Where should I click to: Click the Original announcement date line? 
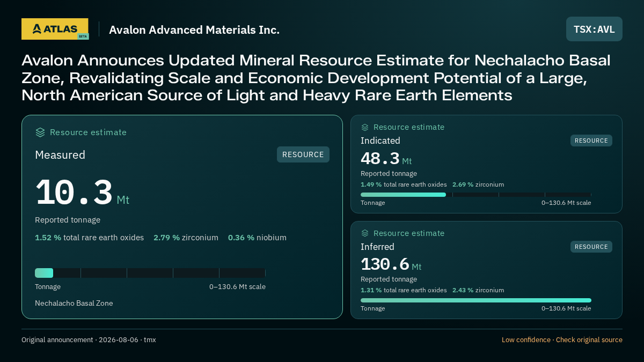point(89,340)
